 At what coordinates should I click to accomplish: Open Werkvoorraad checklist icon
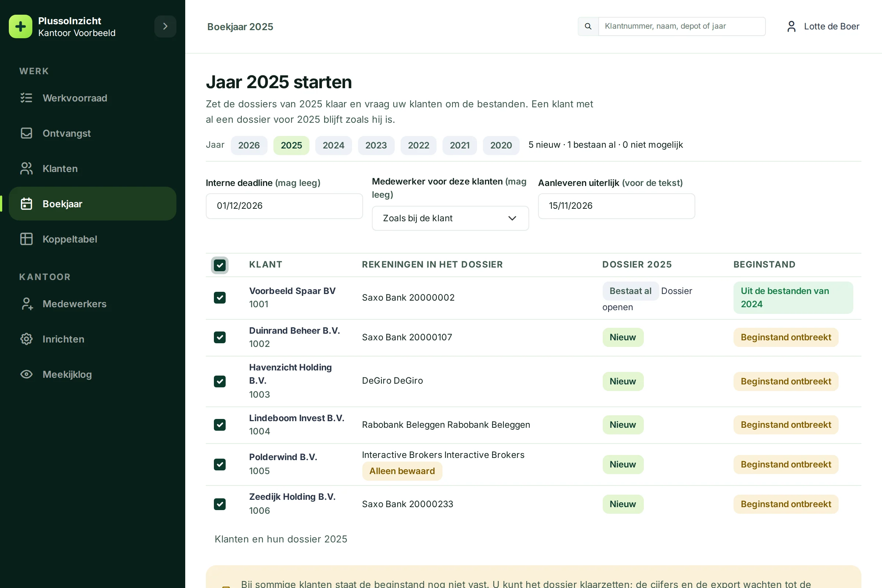26,98
